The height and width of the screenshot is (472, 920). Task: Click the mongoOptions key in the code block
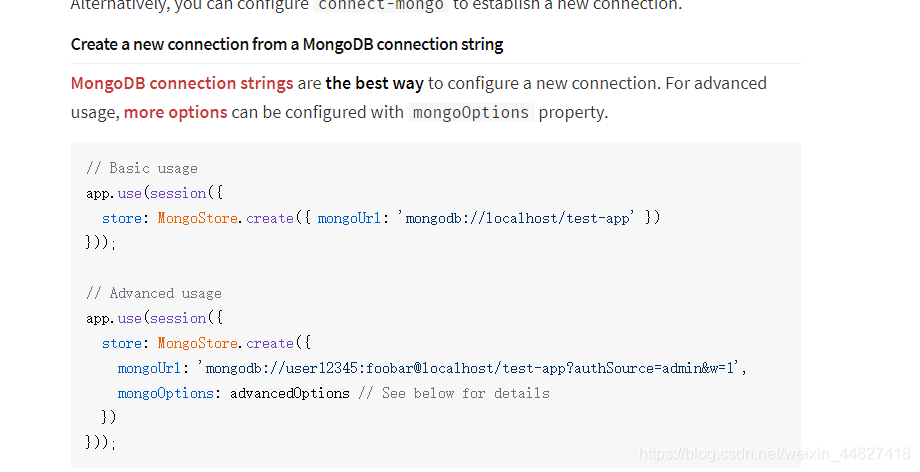(x=165, y=393)
